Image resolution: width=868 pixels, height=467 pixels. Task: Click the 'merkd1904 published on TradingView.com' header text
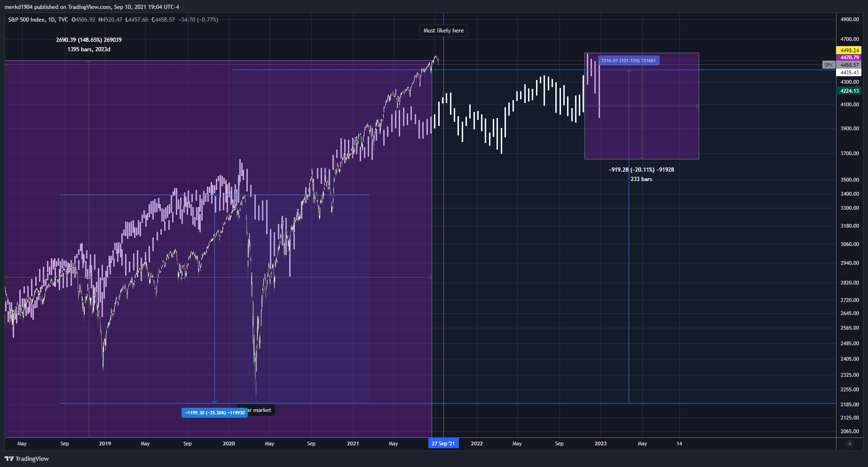coord(58,7)
